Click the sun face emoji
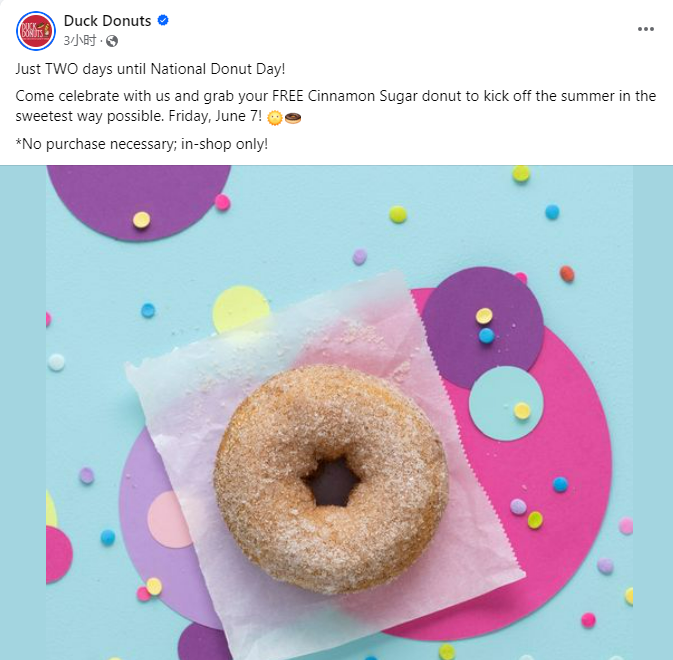This screenshot has height=660, width=673. (275, 118)
